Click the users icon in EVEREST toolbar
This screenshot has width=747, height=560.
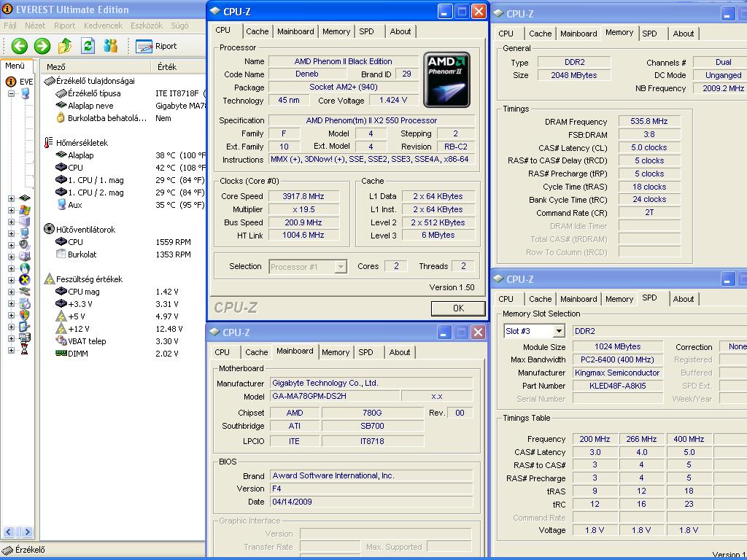(x=111, y=46)
